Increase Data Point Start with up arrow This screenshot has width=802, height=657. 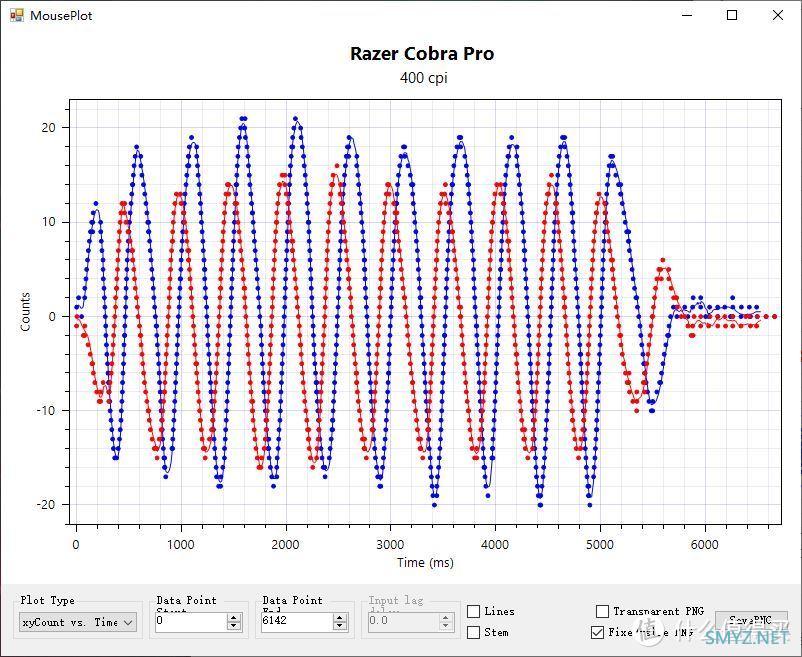(x=234, y=618)
